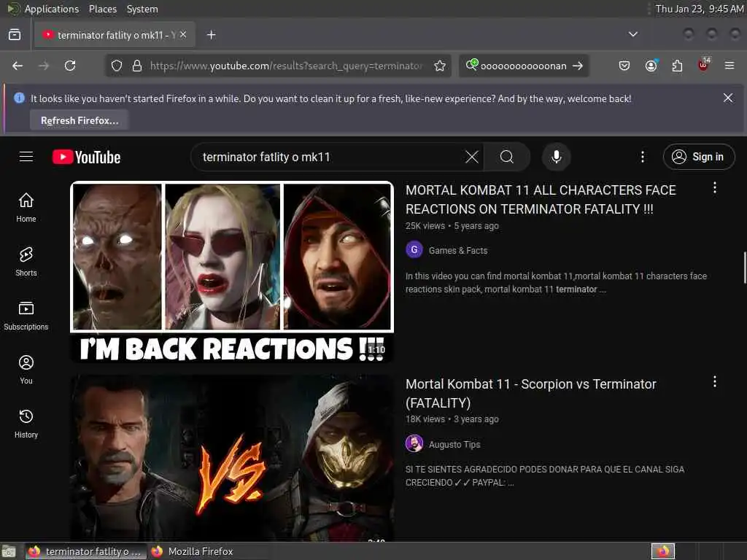Open action menu for Scorpion vs Terminator

point(715,381)
